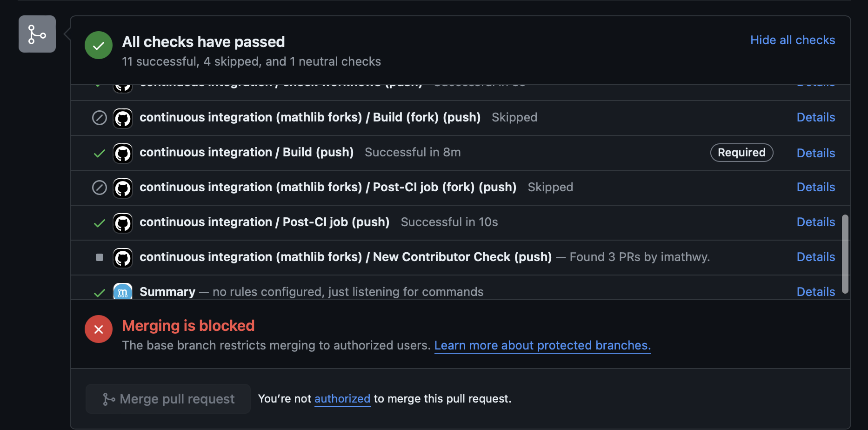Image resolution: width=868 pixels, height=430 pixels.
Task: Click the Mergify icon beside Summary
Action: 123,291
